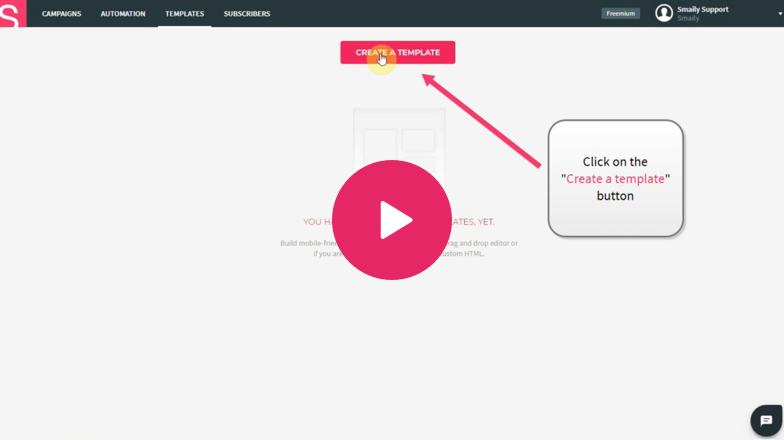Click the red annotation arrow

point(485,117)
